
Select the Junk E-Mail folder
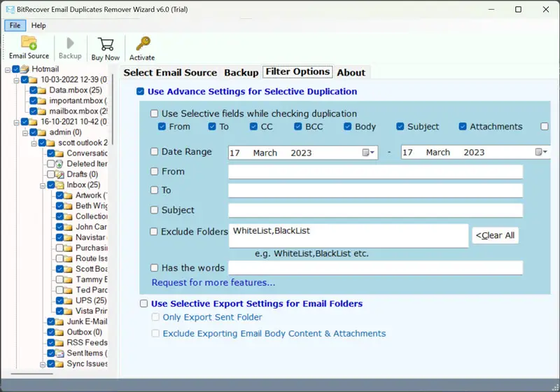pos(86,322)
